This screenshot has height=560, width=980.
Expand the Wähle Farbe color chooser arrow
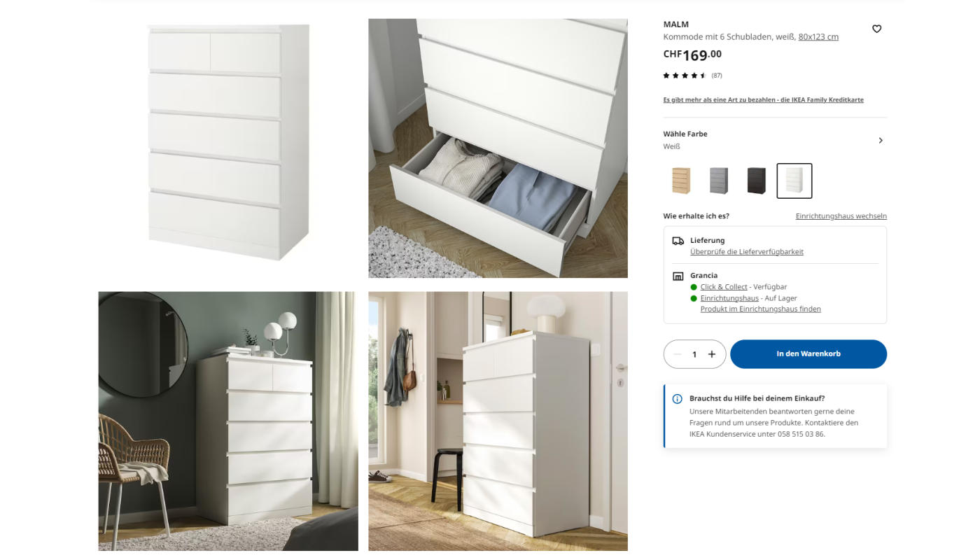coord(881,141)
